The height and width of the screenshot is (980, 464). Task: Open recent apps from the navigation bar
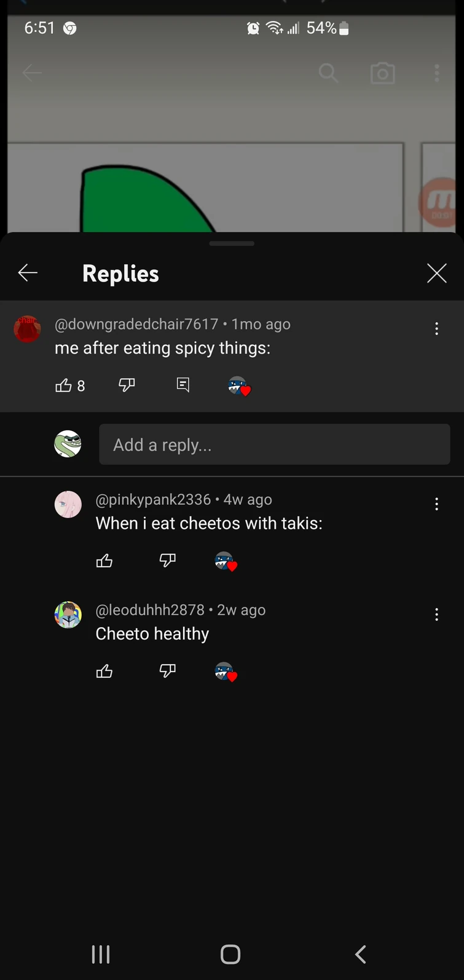tap(100, 954)
